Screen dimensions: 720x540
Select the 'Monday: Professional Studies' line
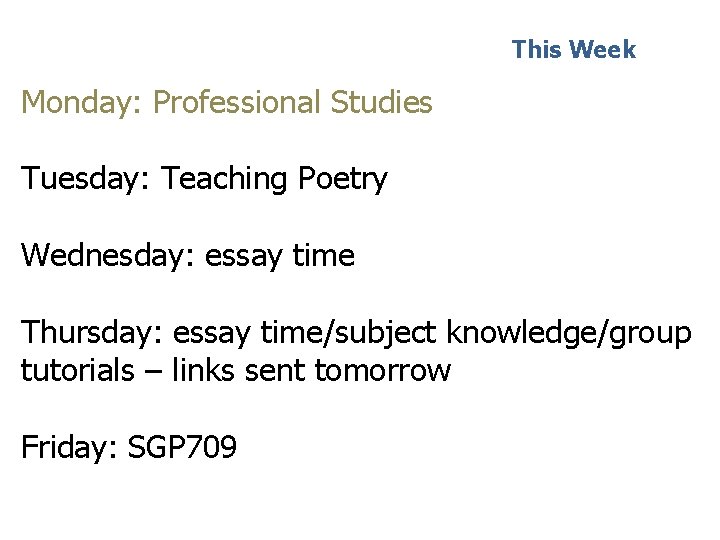pos(227,102)
